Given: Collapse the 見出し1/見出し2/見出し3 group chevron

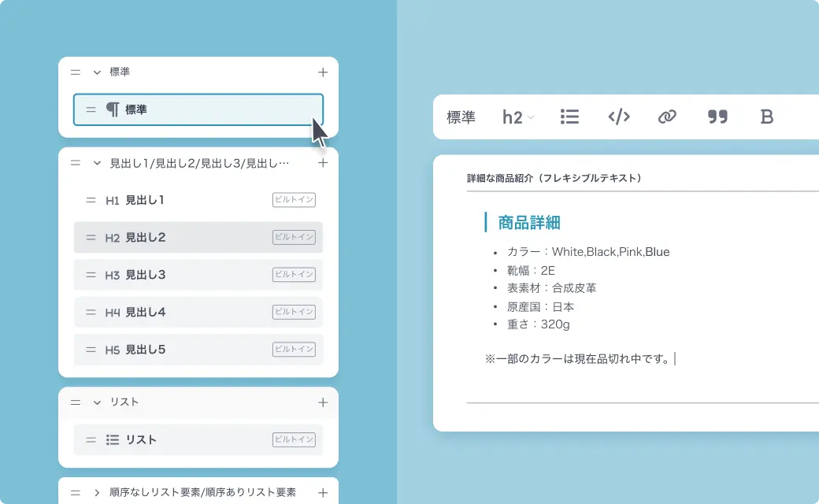Looking at the screenshot, I should [x=98, y=163].
